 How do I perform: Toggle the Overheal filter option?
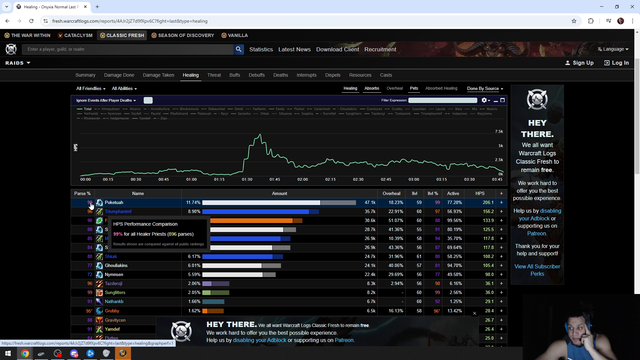click(394, 89)
